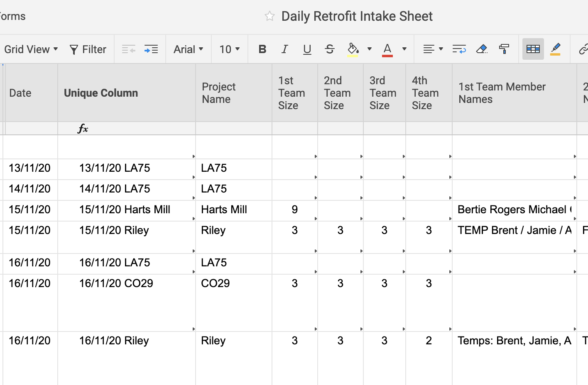588x385 pixels.
Task: Apply strikethrough formatting
Action: coord(330,49)
